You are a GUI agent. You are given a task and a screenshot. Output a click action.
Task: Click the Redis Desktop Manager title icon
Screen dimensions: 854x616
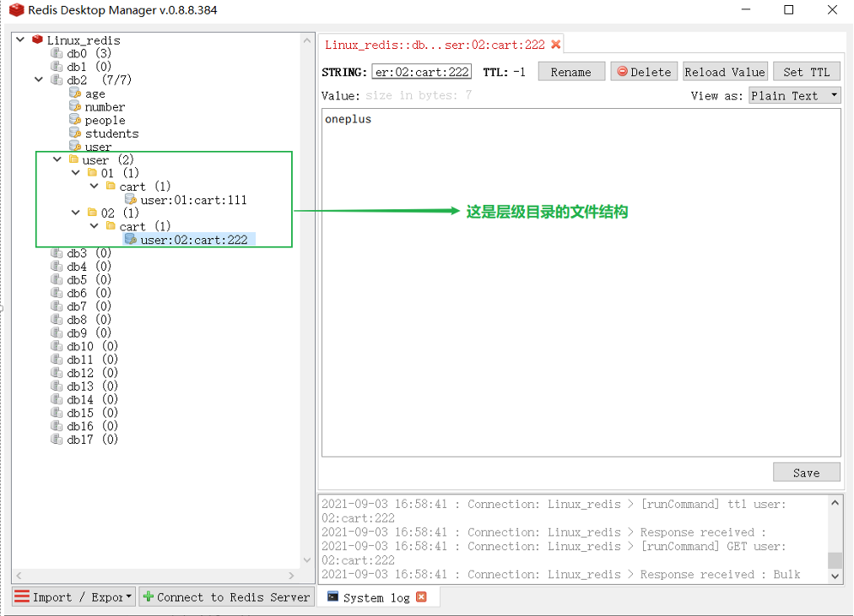17,10
